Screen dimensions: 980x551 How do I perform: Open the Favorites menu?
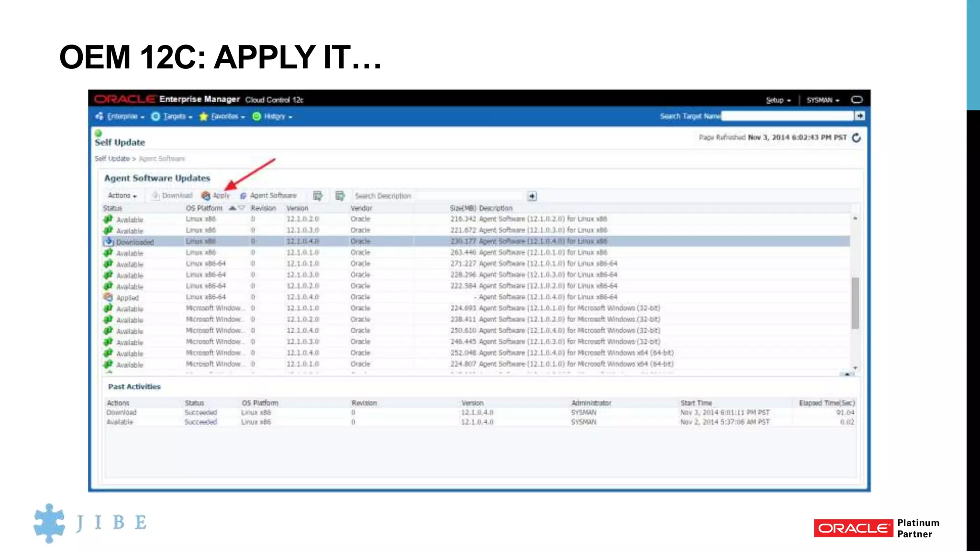click(222, 116)
